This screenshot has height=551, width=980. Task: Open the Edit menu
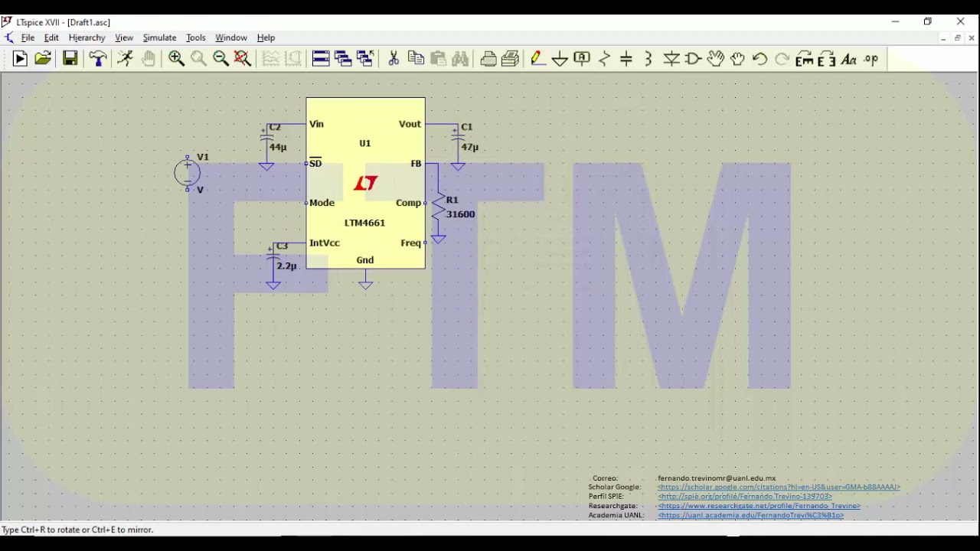coord(51,37)
